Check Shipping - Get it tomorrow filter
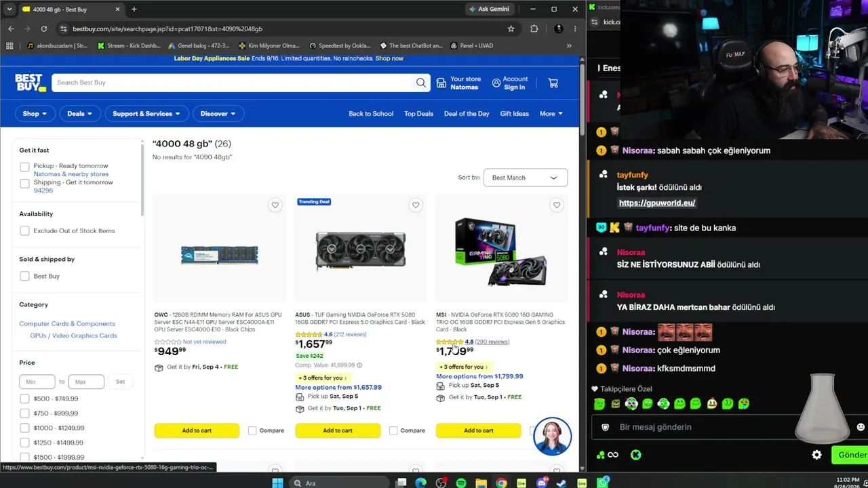Image resolution: width=868 pixels, height=488 pixels. (24, 183)
